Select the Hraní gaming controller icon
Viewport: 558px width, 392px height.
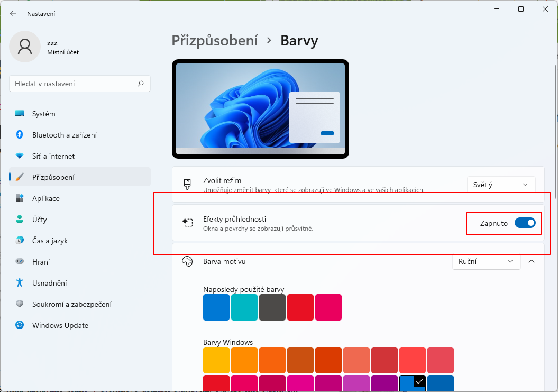click(19, 261)
